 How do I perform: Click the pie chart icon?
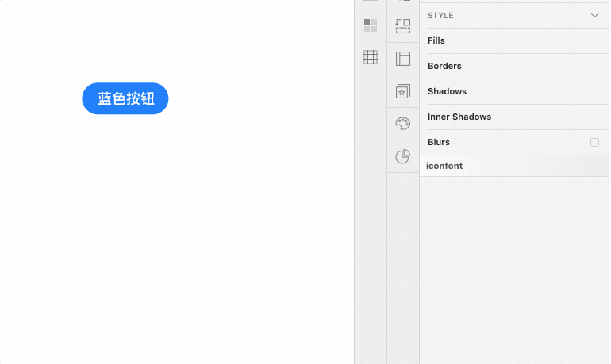tap(403, 156)
